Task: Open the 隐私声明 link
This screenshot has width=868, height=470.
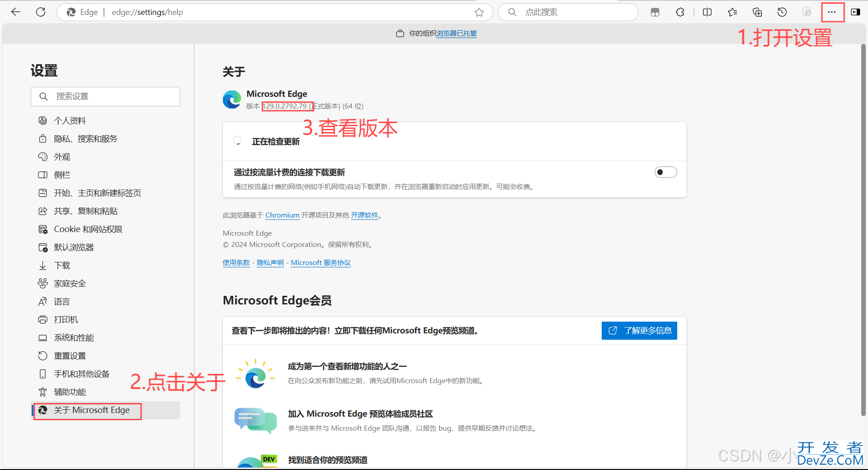Action: click(270, 263)
